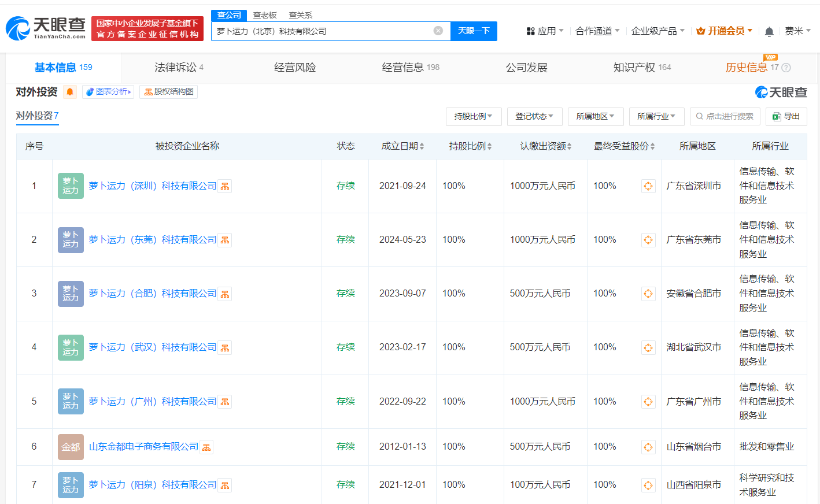
Task: Click the question mark beside 历史信息
Action: [x=785, y=68]
